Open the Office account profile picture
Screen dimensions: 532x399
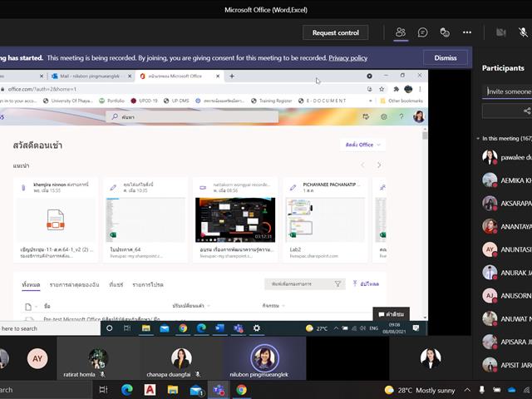pos(419,116)
